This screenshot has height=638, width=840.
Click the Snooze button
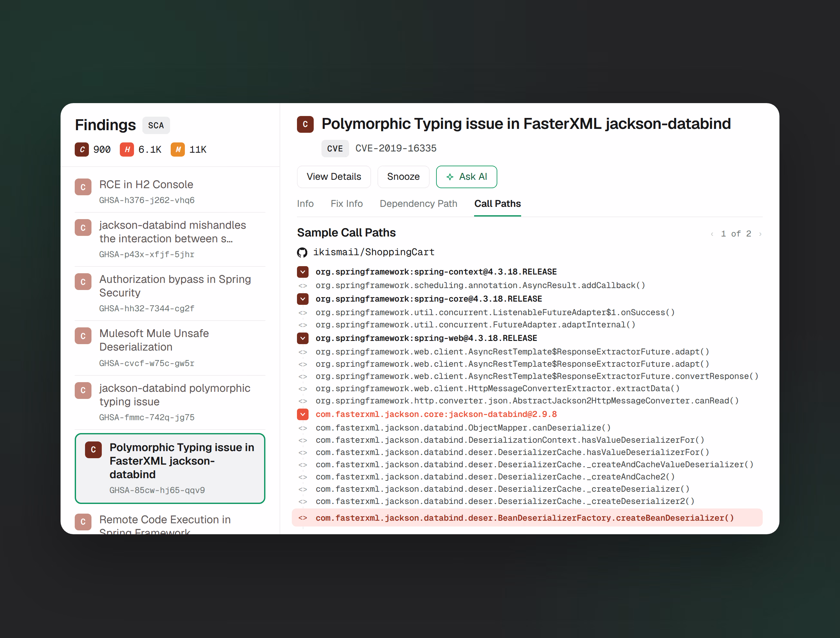coord(403,177)
